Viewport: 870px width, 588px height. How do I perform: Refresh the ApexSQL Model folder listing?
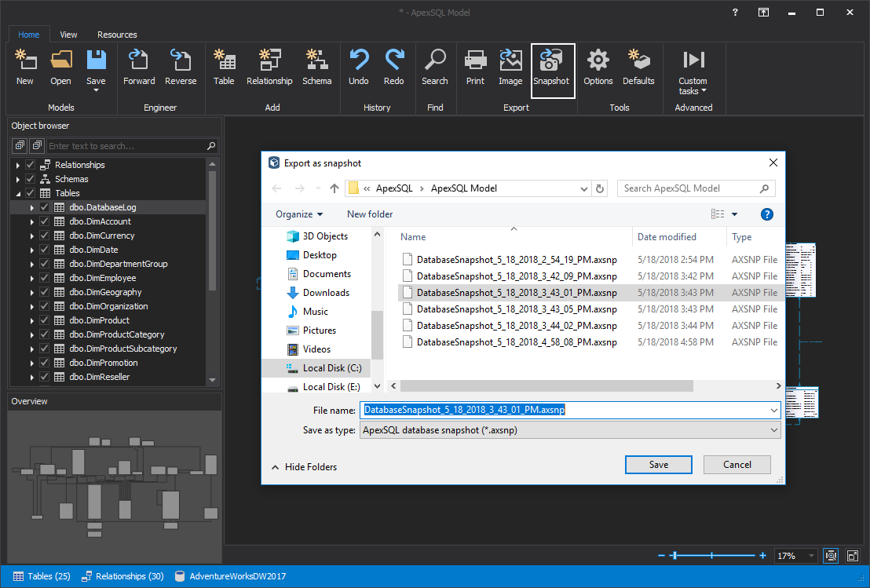pos(600,188)
